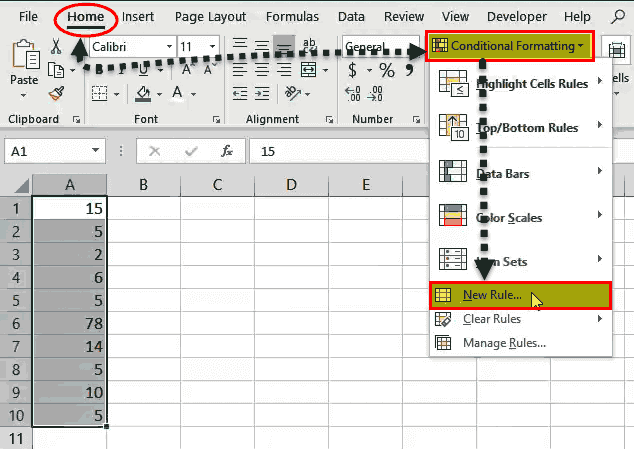Click the Manage Rules icon
Image resolution: width=634 pixels, height=449 pixels.
(445, 343)
